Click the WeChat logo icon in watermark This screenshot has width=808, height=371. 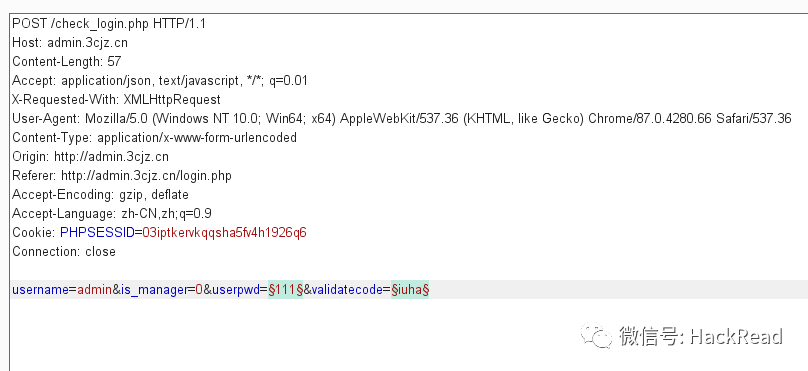click(x=596, y=336)
